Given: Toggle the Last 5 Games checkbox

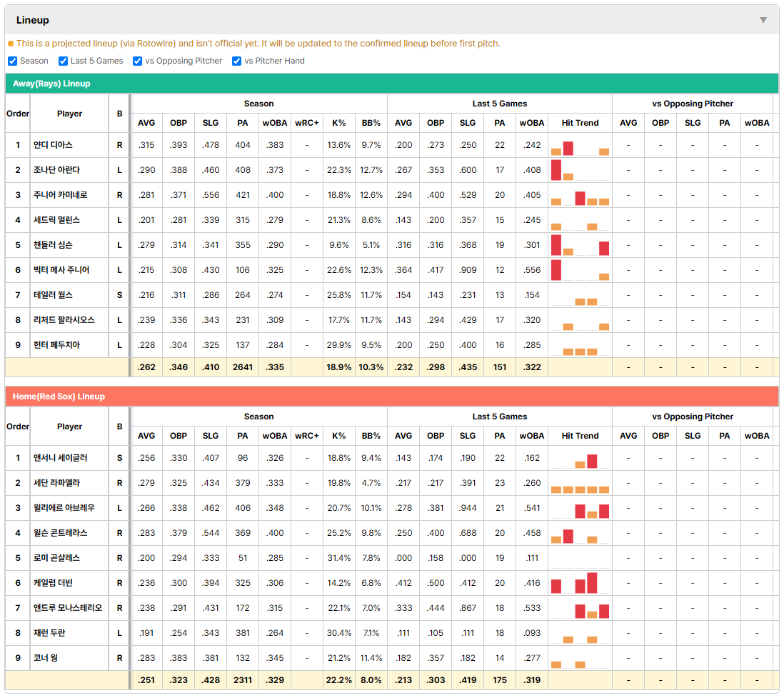Looking at the screenshot, I should point(63,61).
